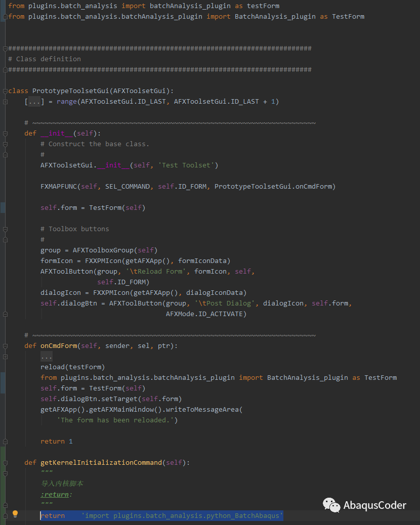420x525 pixels.
Task: Click 'onCmdForm' in its def line
Action: tap(59, 346)
